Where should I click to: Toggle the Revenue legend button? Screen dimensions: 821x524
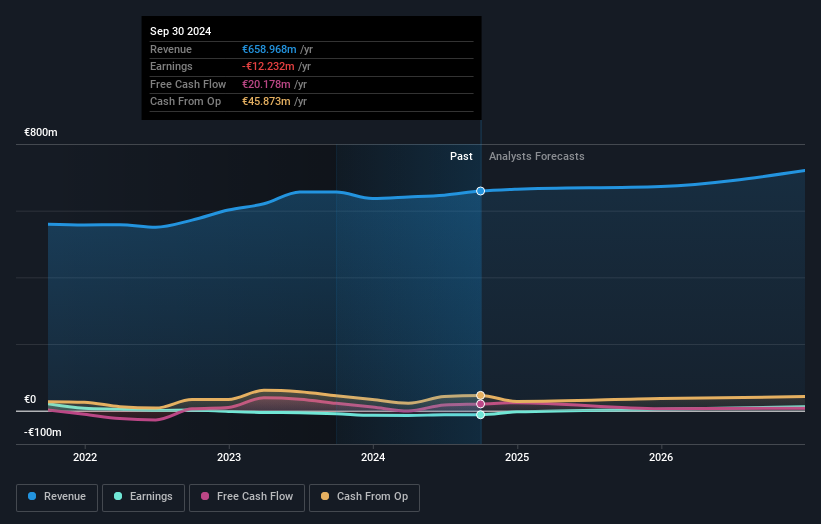[x=57, y=497]
